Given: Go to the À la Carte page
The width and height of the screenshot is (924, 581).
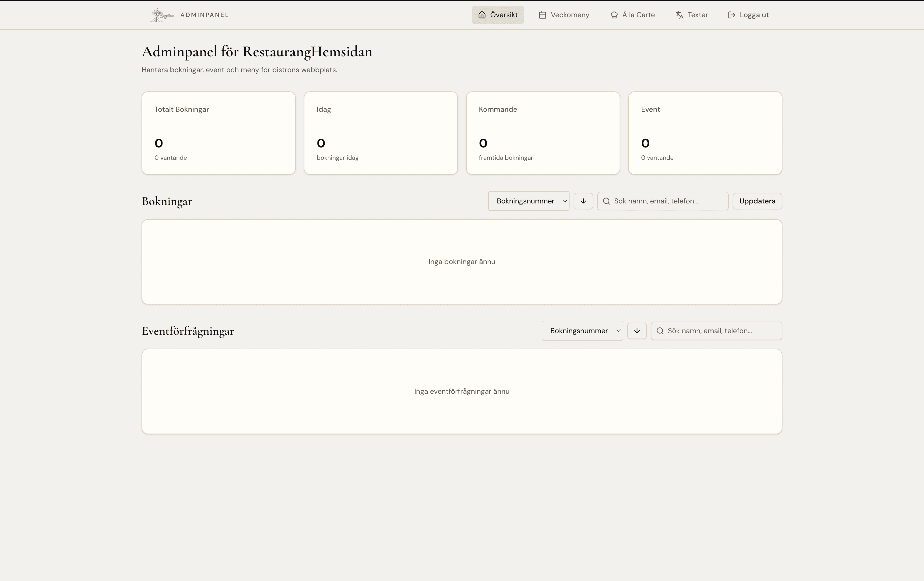Looking at the screenshot, I should point(638,15).
